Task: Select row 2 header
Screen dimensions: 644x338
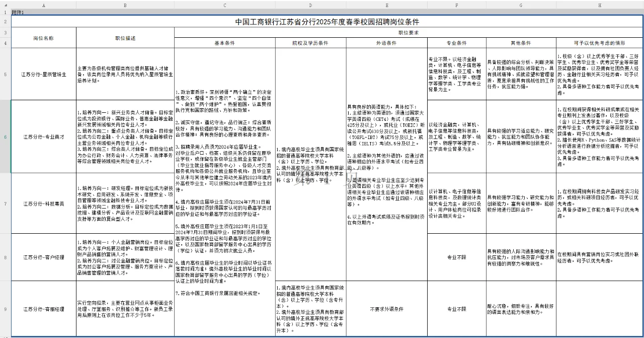Action: point(5,22)
